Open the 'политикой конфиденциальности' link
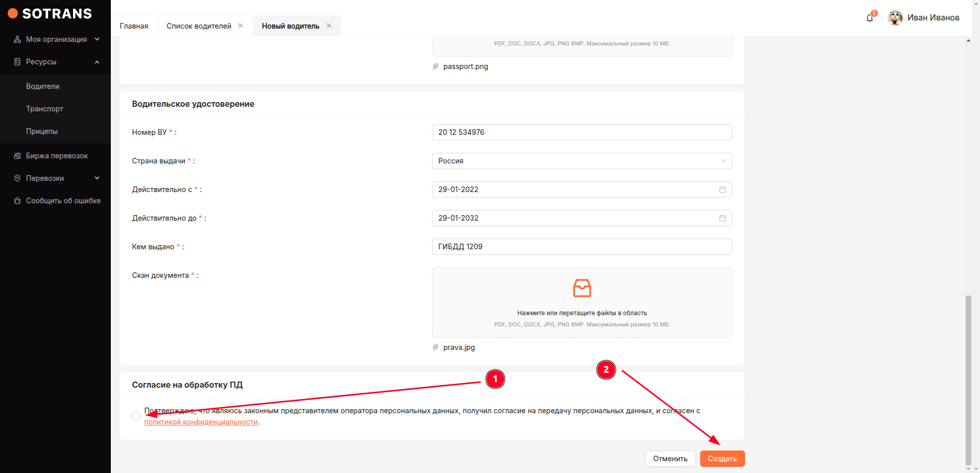This screenshot has width=980, height=473. (201, 422)
